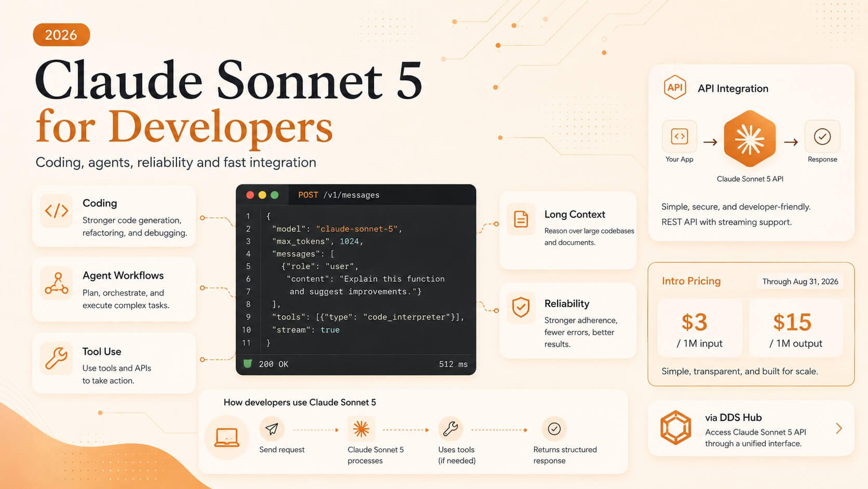Click the laptop icon in workflow strip
The width and height of the screenshot is (868, 489).
227,437
